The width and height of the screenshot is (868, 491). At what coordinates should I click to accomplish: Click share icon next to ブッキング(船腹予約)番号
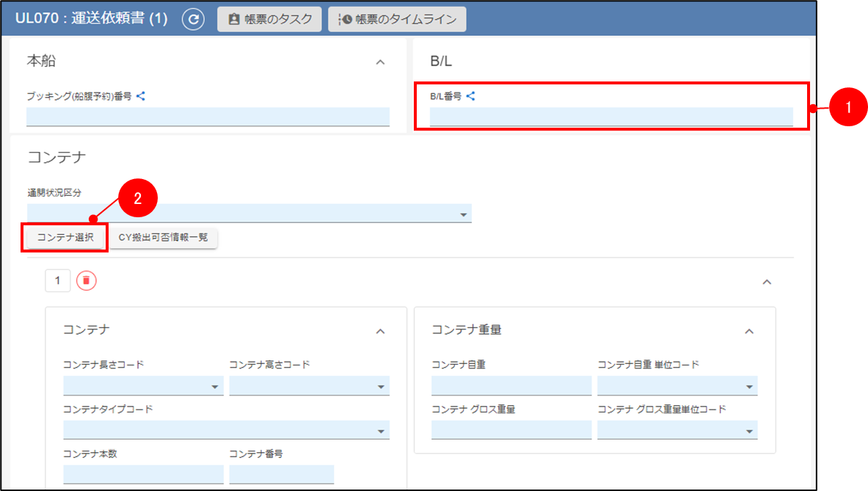pyautogui.click(x=141, y=95)
